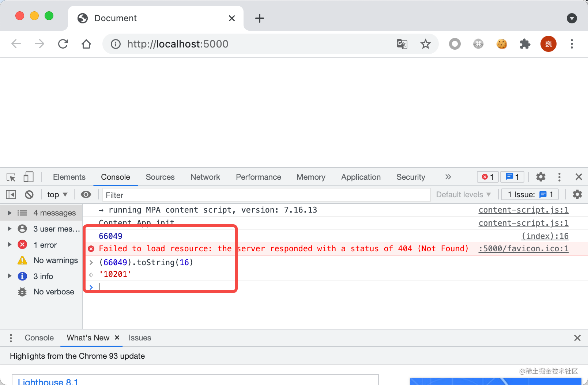Click the 1 Issue button
Viewport: 588px width, 385px height.
[x=530, y=195]
